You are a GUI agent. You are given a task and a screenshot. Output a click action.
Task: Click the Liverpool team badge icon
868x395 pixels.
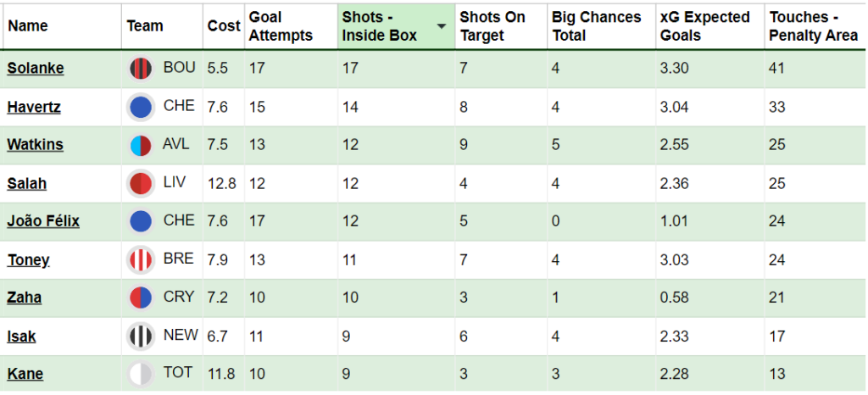(141, 183)
